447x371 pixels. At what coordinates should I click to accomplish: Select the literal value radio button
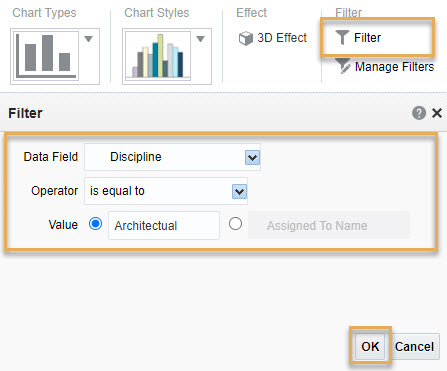click(95, 224)
